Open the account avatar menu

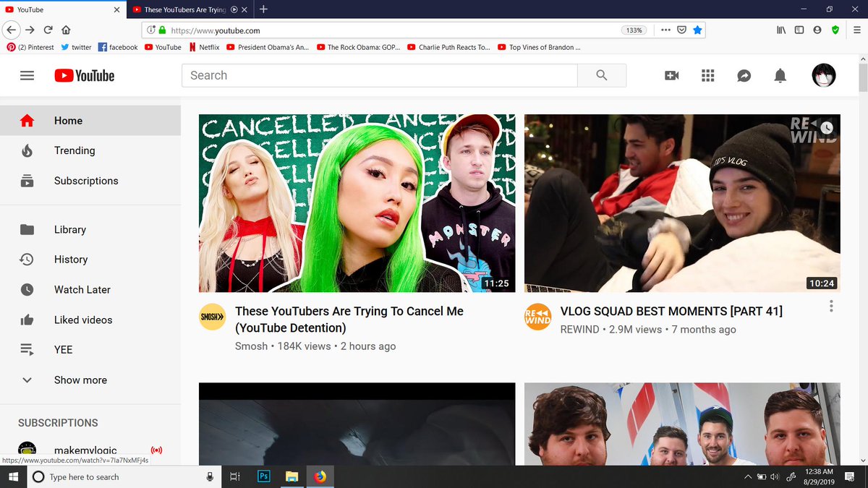click(x=824, y=75)
